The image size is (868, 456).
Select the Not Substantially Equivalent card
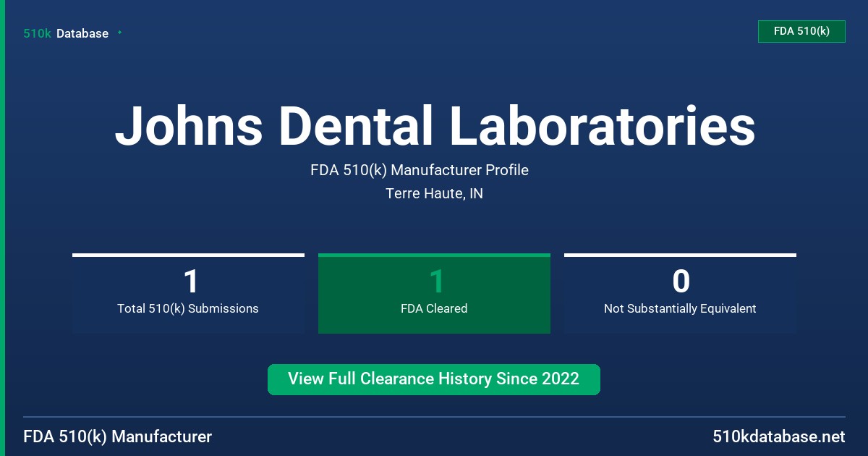tap(680, 294)
